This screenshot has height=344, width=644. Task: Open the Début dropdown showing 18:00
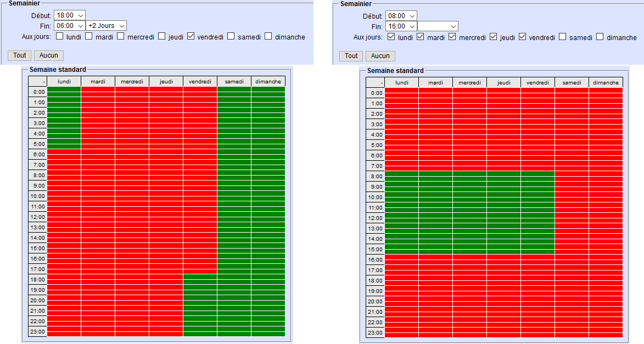point(70,15)
